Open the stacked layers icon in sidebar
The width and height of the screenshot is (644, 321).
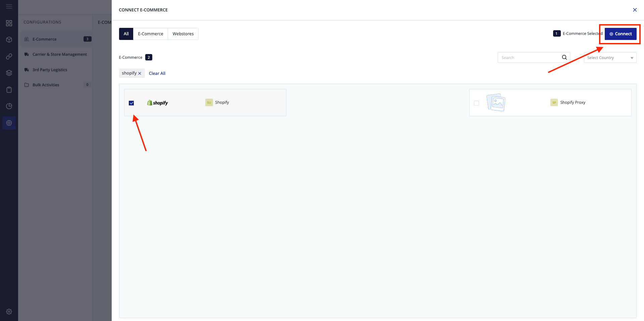(9, 73)
